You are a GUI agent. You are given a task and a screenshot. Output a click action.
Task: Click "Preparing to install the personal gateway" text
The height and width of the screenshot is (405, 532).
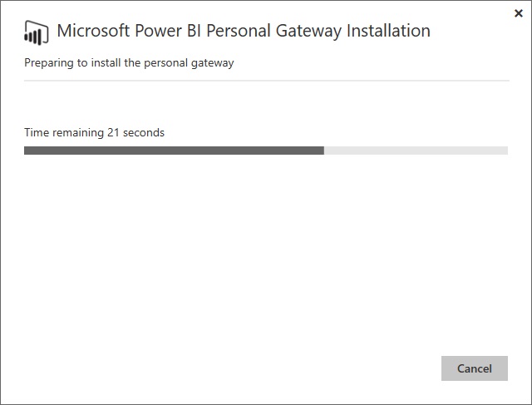[x=129, y=62]
